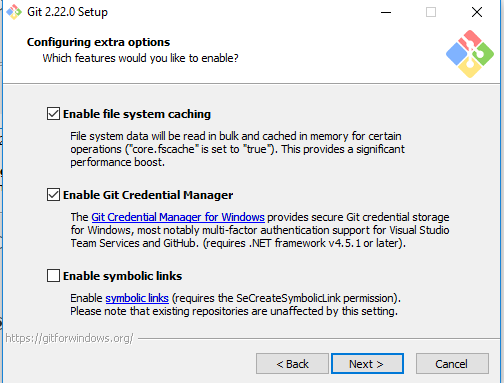Open the Git Credential Manager for Windows link
Screen dimensions: 504x383
click(x=178, y=217)
